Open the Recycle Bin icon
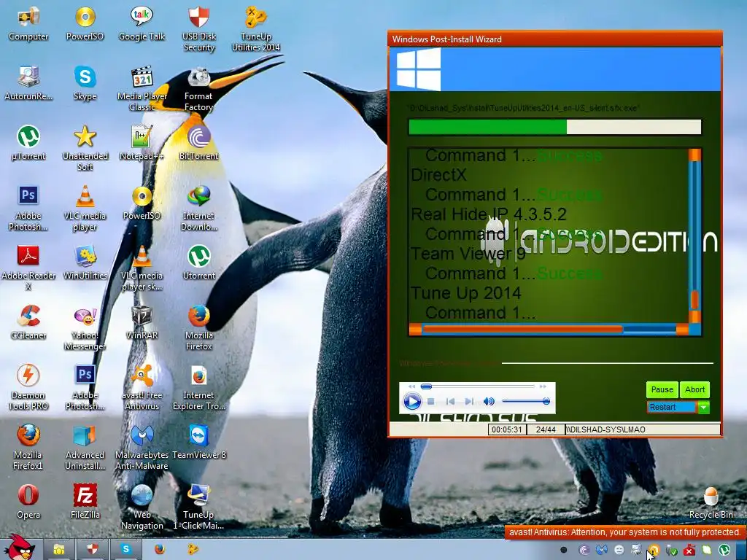Screen dimensions: 747x560 point(711,503)
